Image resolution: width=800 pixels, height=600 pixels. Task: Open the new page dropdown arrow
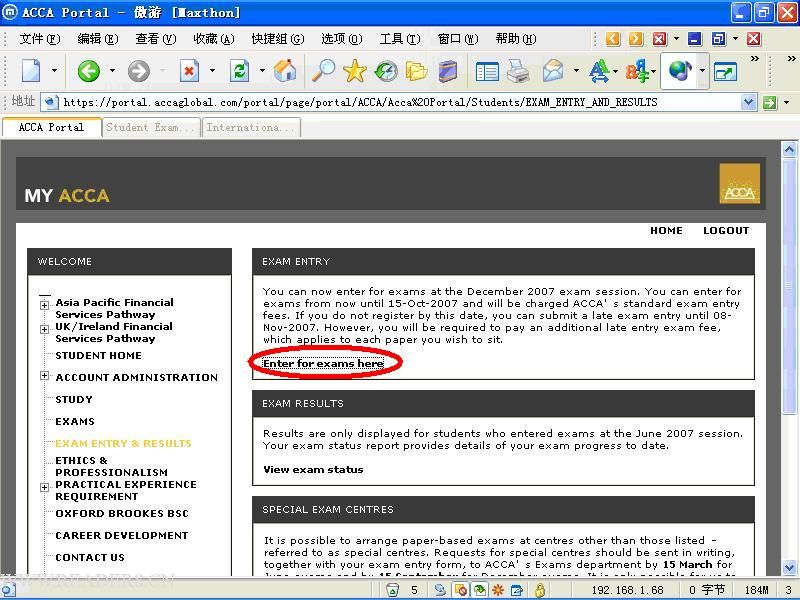(x=54, y=71)
